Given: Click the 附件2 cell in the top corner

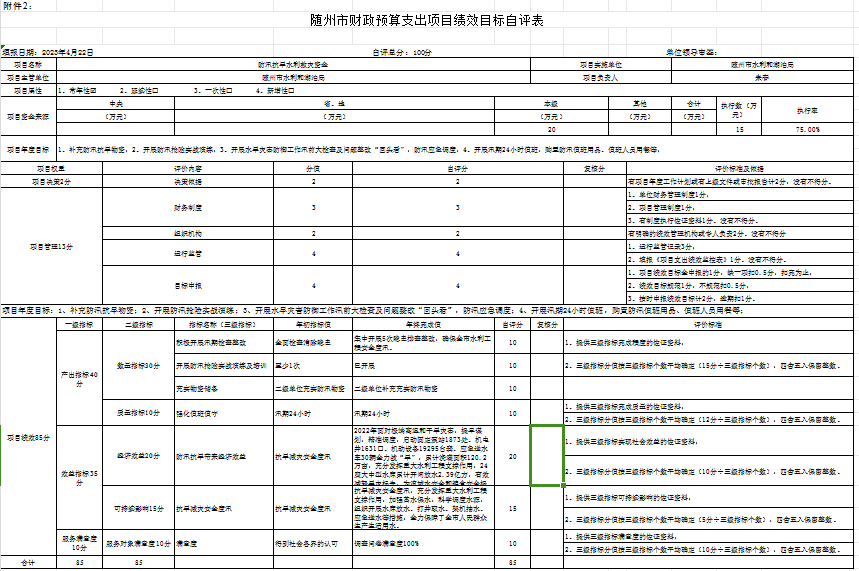Looking at the screenshot, I should [28, 6].
